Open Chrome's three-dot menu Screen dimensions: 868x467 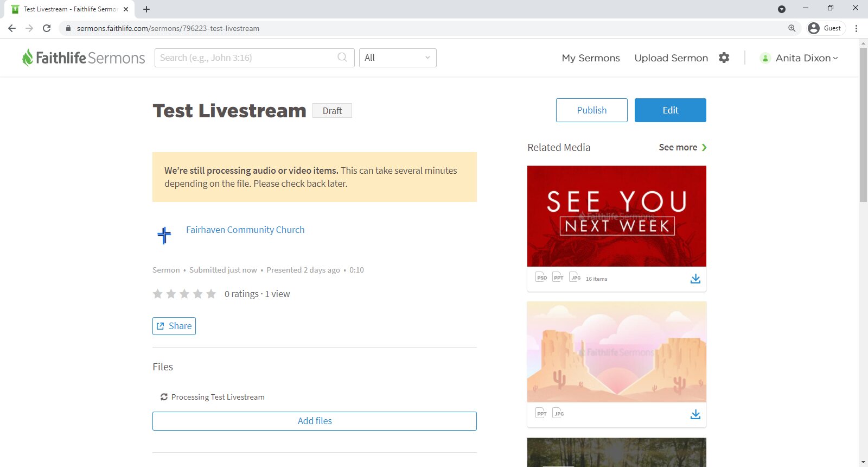857,28
